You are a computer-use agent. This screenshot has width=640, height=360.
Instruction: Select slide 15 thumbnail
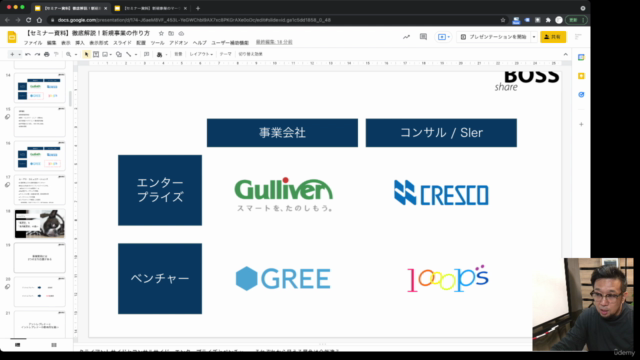click(40, 122)
